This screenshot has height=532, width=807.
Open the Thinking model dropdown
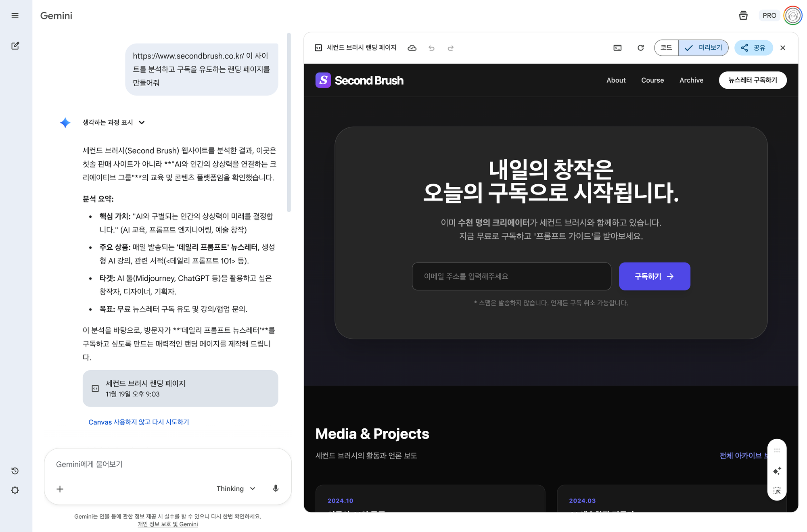tap(236, 488)
